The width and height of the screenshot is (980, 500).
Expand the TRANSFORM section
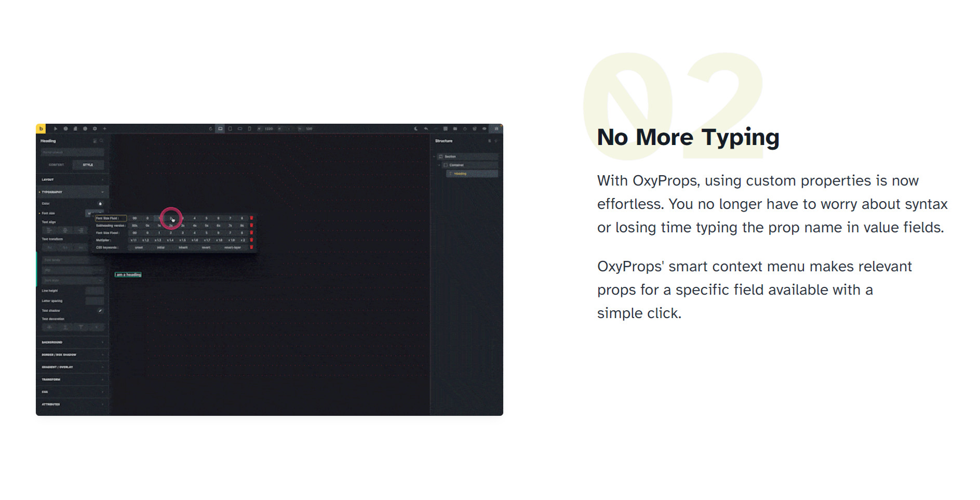pyautogui.click(x=72, y=379)
